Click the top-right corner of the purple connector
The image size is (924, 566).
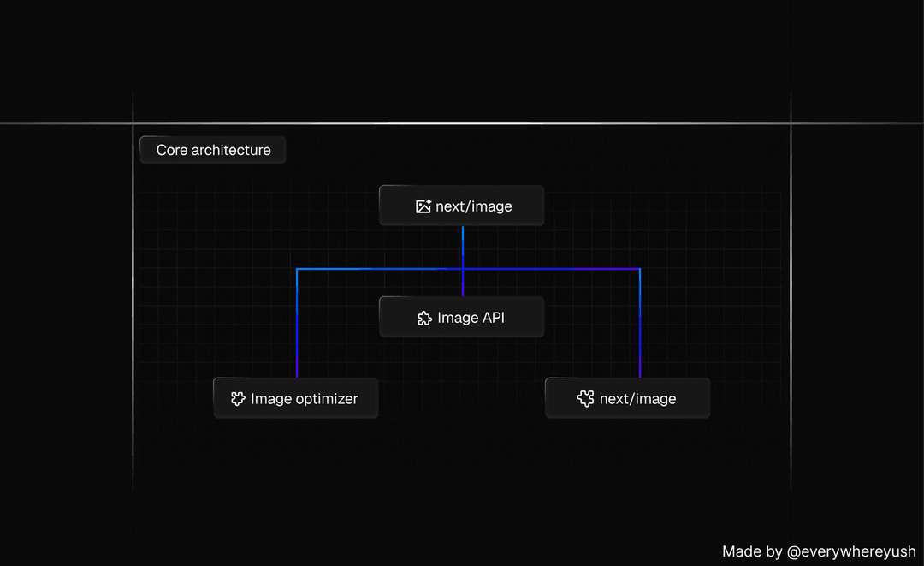[x=640, y=270]
